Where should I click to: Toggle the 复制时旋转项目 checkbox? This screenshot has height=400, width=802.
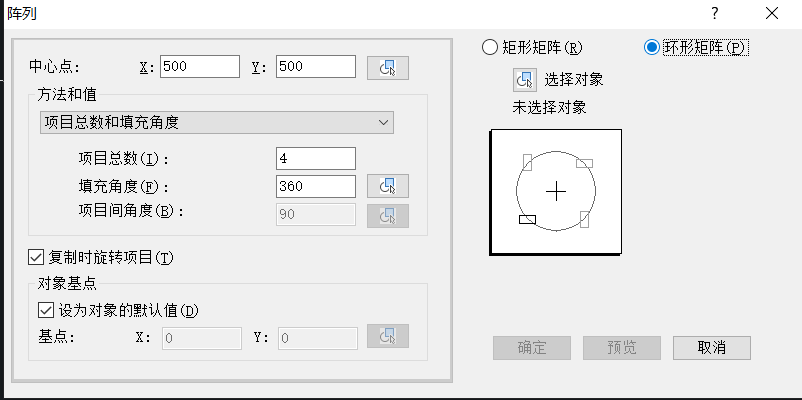pyautogui.click(x=37, y=258)
